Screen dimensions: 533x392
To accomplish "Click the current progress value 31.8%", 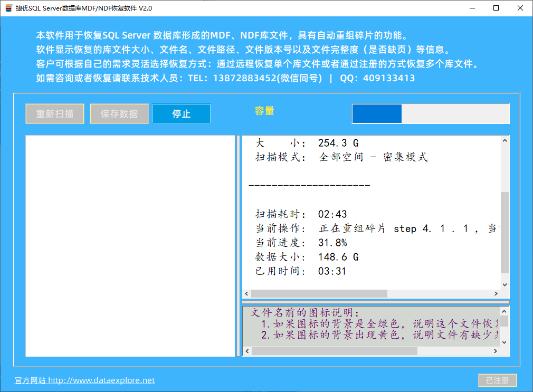I will tap(332, 243).
